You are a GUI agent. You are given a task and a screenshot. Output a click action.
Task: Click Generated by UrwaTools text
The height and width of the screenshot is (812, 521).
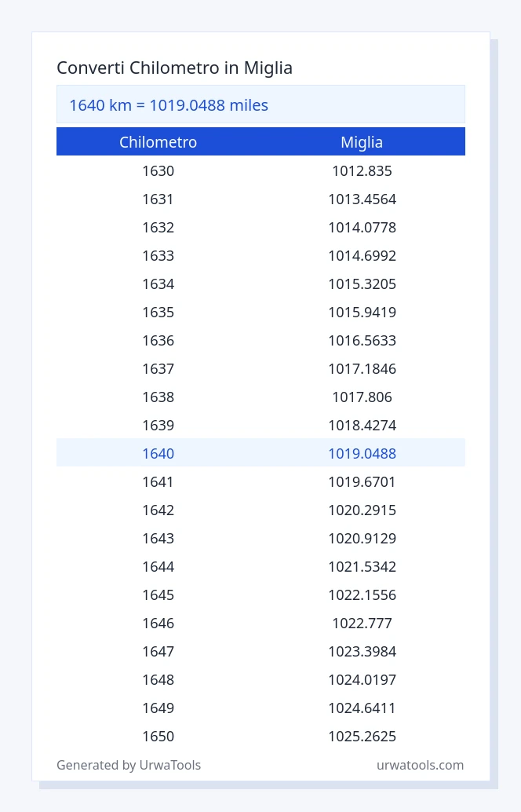[129, 765]
